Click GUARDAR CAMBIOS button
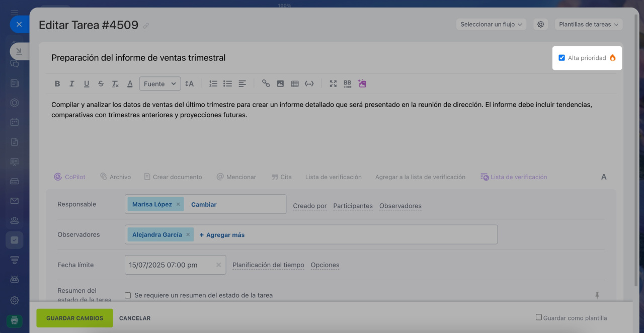The width and height of the screenshot is (644, 333). coord(74,318)
